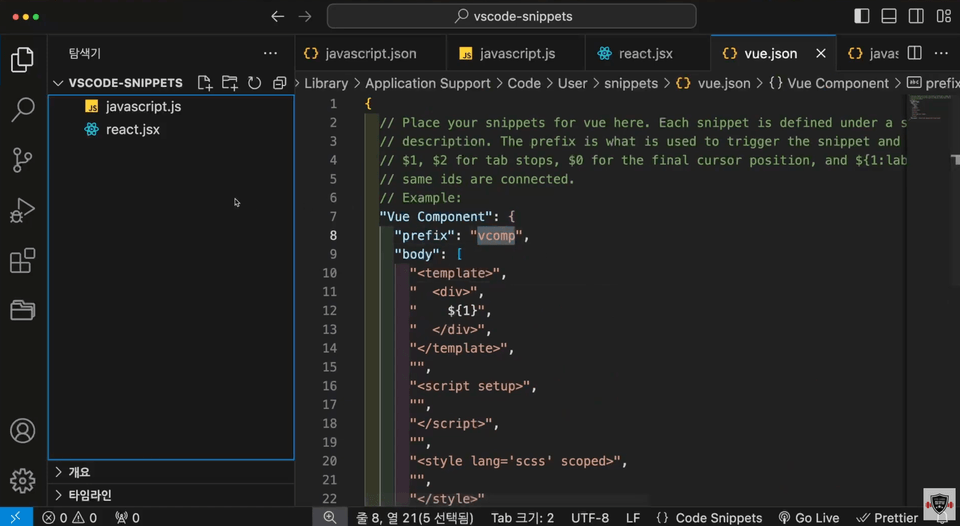Open the Extensions view
This screenshot has height=526, width=960.
[23, 260]
